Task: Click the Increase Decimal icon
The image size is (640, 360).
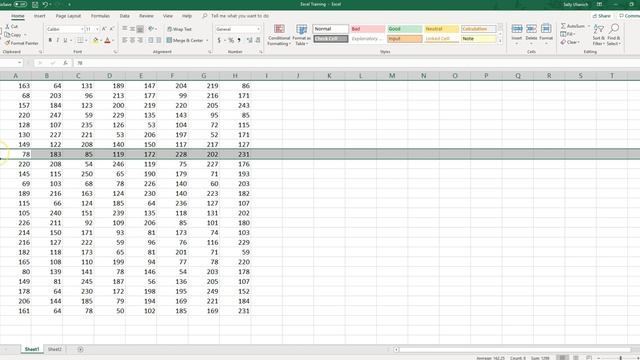Action: pos(250,40)
